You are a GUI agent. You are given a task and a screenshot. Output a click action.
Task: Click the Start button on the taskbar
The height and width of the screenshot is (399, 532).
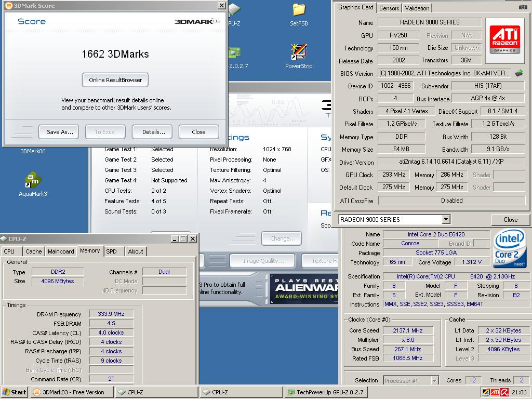14,392
